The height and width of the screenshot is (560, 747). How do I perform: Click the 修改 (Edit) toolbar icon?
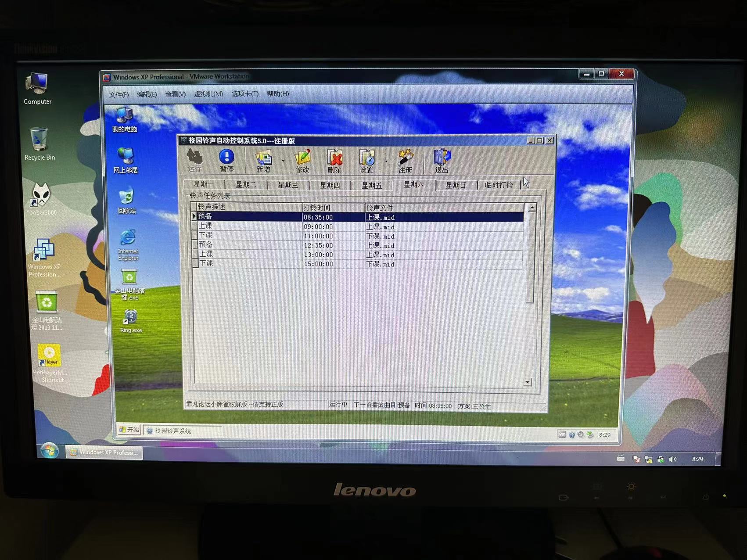tap(302, 160)
